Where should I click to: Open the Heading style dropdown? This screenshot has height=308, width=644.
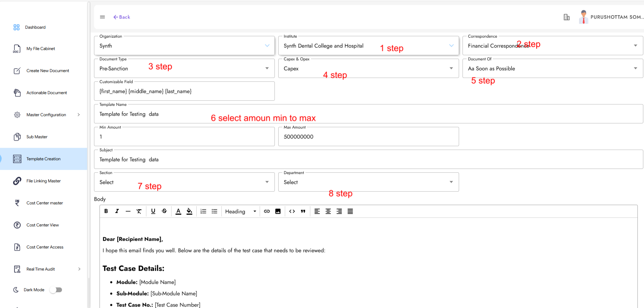[x=241, y=211]
